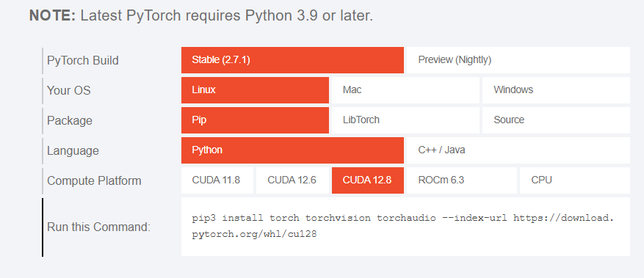Select CPU compute platform
The image size is (644, 278).
pos(574,180)
